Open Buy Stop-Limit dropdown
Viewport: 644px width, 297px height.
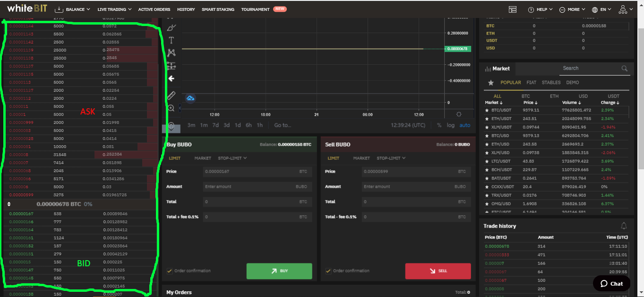tap(232, 158)
